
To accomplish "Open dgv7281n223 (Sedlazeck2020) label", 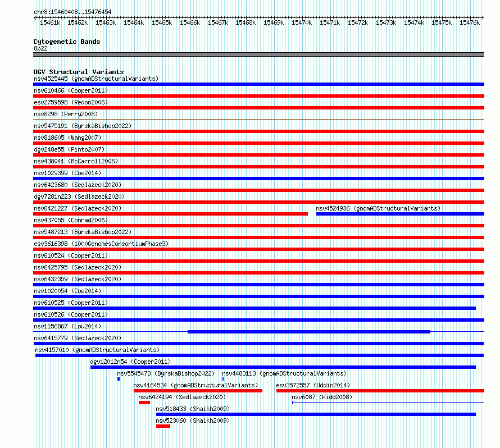I will (x=79, y=196).
